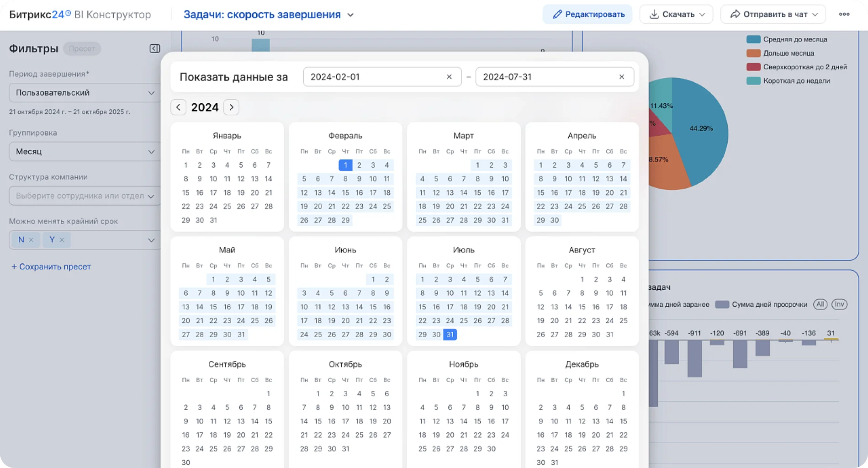
Task: Clear the start date 2024-02-01 field
Action: (449, 77)
